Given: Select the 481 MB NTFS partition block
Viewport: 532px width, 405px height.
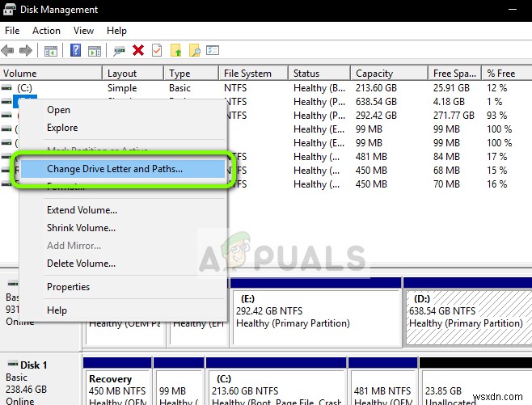Looking at the screenshot, I should point(382,382).
